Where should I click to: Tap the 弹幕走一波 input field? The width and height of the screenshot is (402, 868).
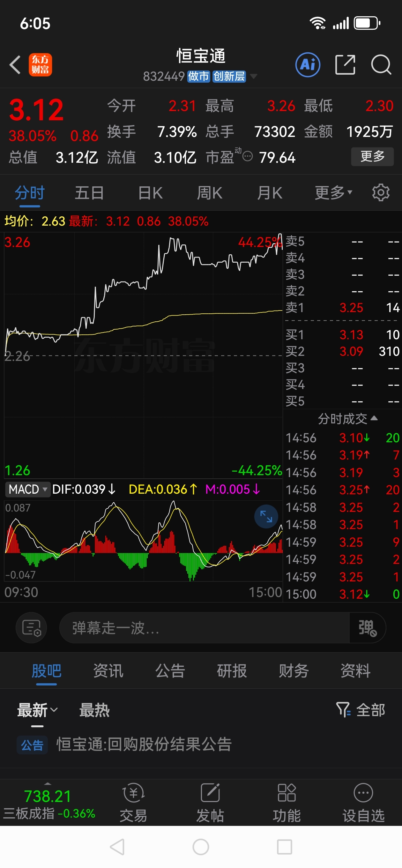204,628
